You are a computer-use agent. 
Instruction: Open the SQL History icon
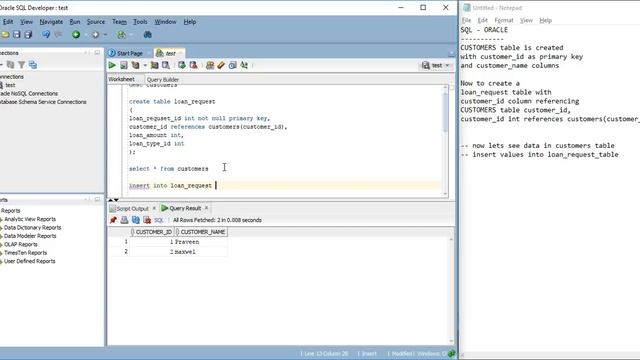[x=233, y=65]
